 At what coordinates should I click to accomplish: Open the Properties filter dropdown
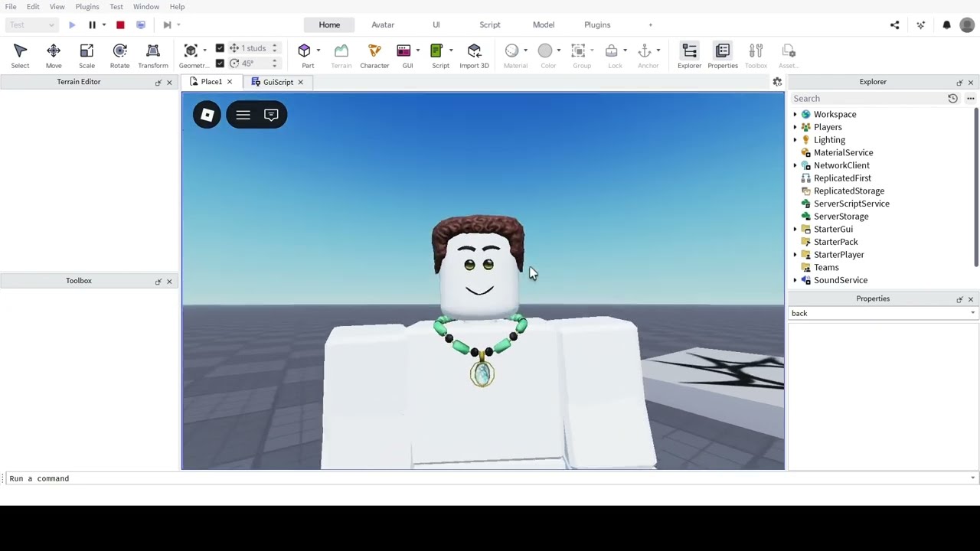pyautogui.click(x=972, y=313)
